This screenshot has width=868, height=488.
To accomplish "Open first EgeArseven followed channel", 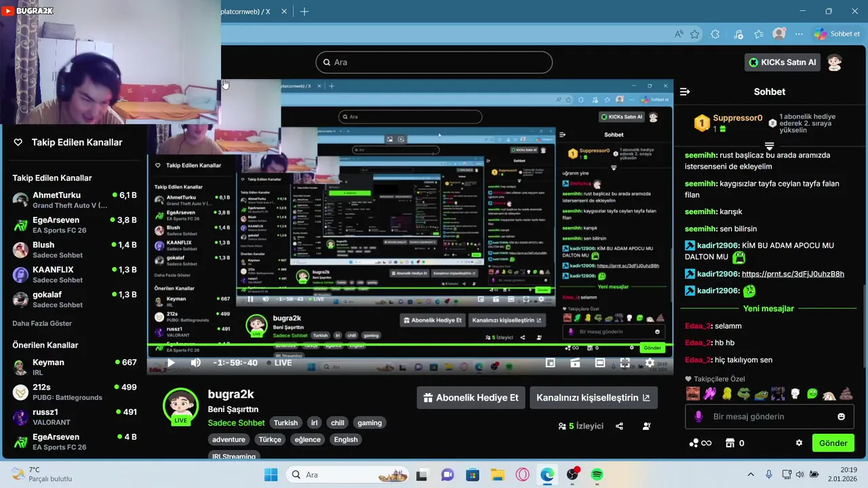I will [x=75, y=224].
